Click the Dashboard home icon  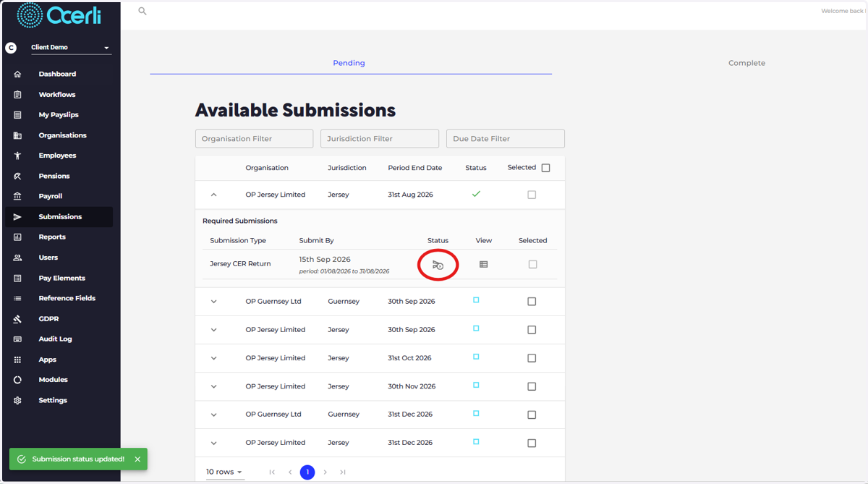(x=17, y=74)
